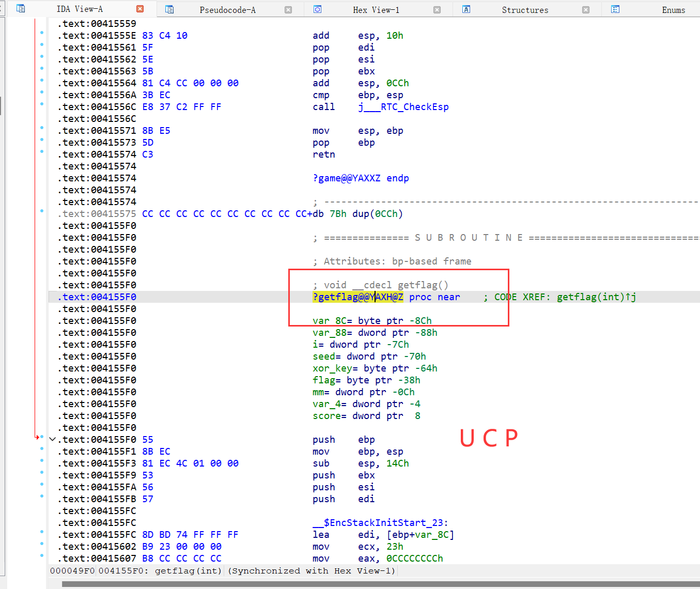Click the horizontal scrollbar at the bottom
The image size is (700, 589).
381,584
